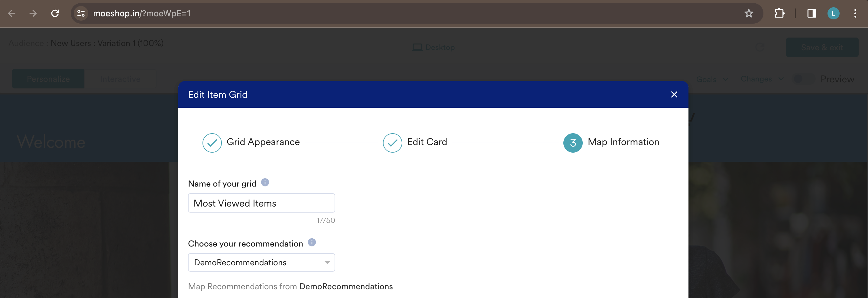868x298 pixels.
Task: Click the grid name input field
Action: pyautogui.click(x=261, y=203)
